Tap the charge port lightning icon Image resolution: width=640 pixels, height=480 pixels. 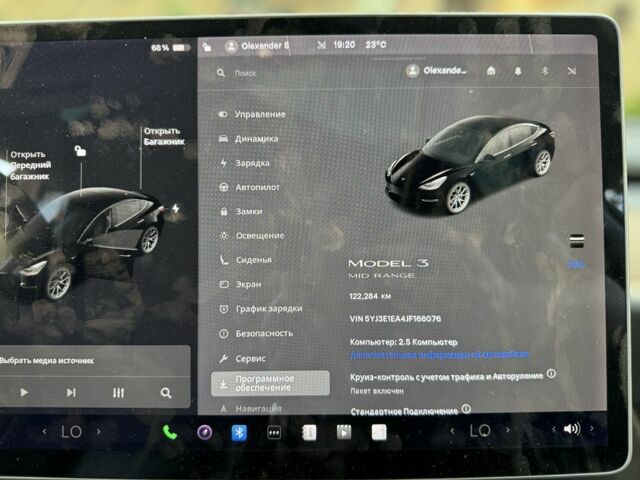pos(176,208)
